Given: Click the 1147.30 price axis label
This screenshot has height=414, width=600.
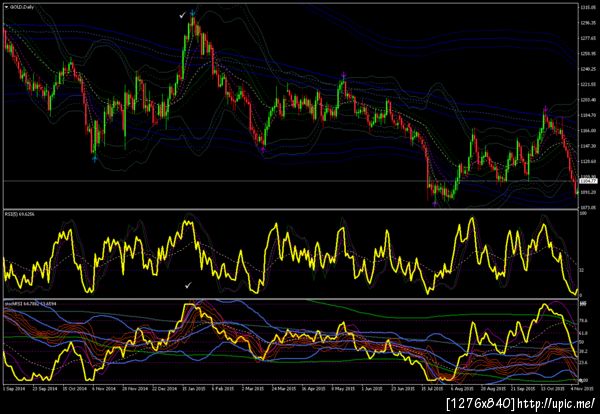Looking at the screenshot, I should pos(588,146).
